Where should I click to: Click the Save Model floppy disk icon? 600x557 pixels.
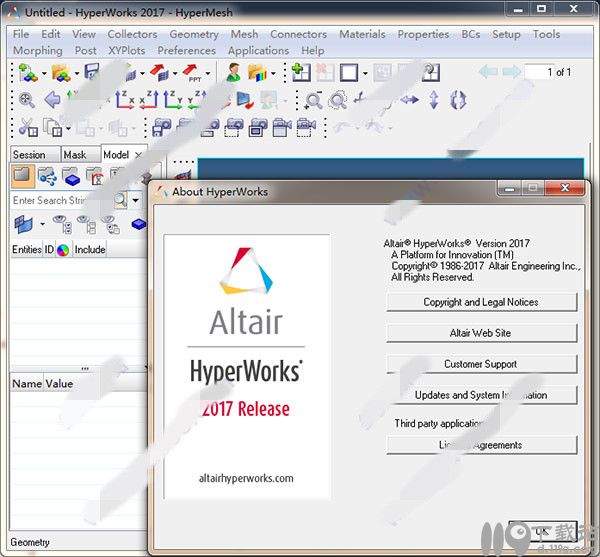[92, 72]
